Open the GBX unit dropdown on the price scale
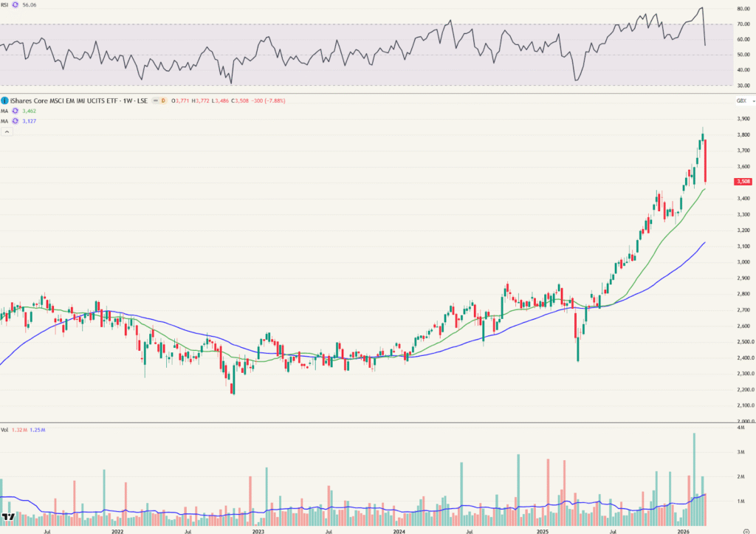This screenshot has height=534, width=756. pos(740,100)
